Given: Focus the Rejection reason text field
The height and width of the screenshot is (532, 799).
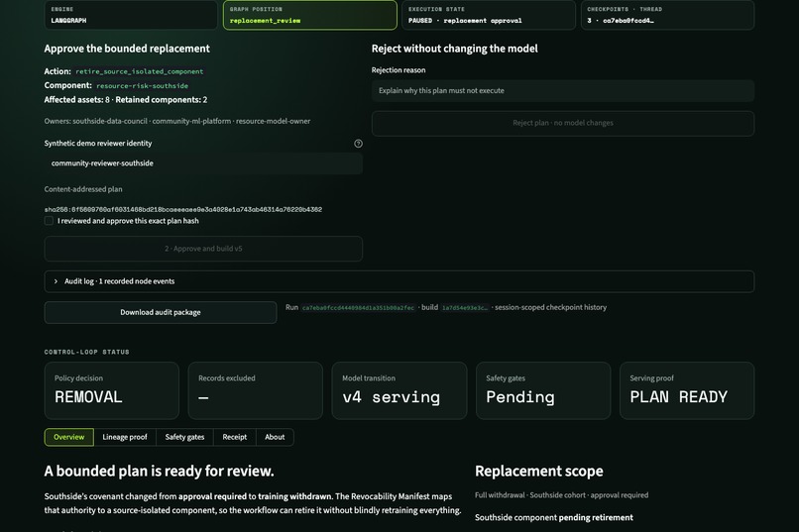Looking at the screenshot, I should (562, 90).
